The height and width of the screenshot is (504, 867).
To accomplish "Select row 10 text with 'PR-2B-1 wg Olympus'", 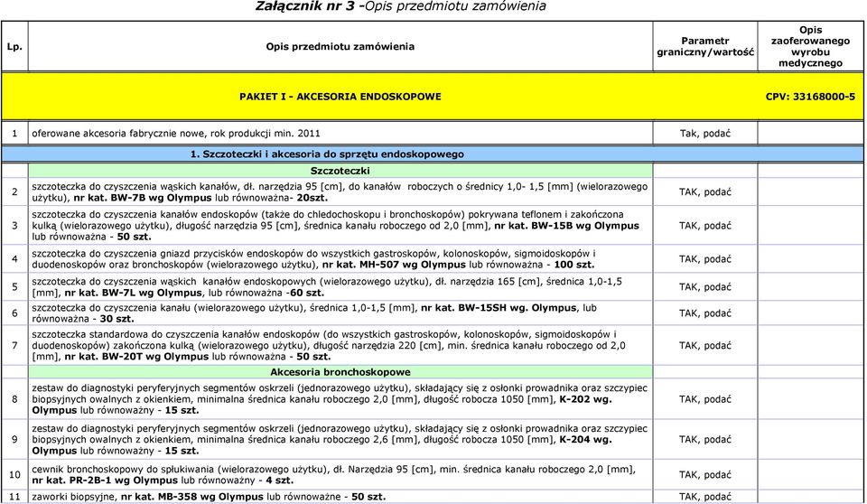I will click(333, 475).
